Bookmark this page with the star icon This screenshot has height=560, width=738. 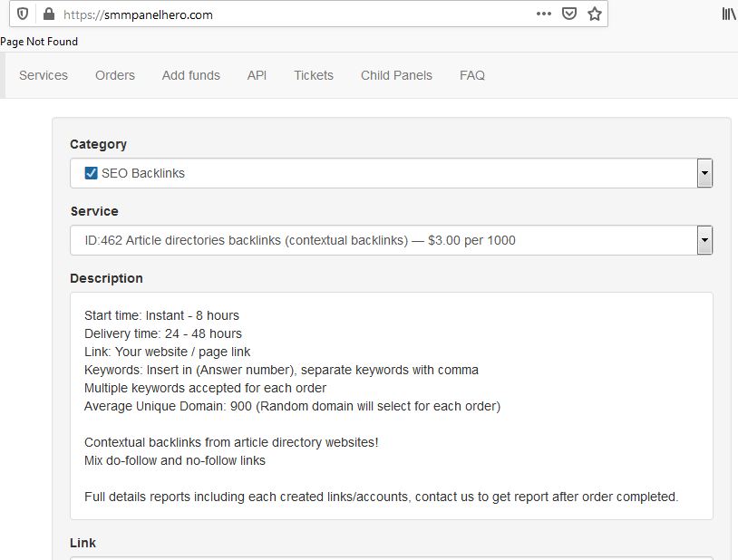pos(595,14)
